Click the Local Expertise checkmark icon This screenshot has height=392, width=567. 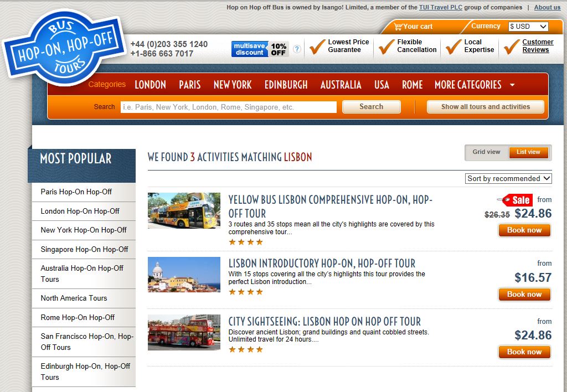[x=453, y=47]
